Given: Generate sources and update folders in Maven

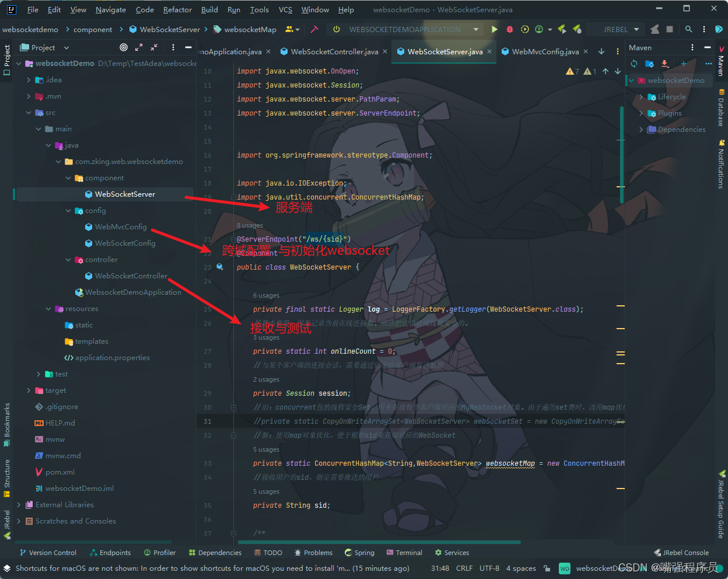Looking at the screenshot, I should (649, 64).
